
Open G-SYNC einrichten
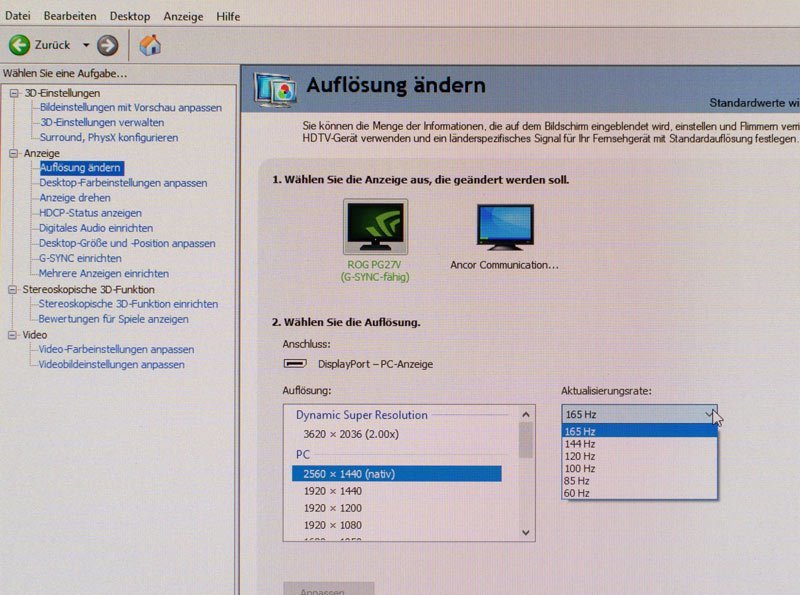point(80,258)
